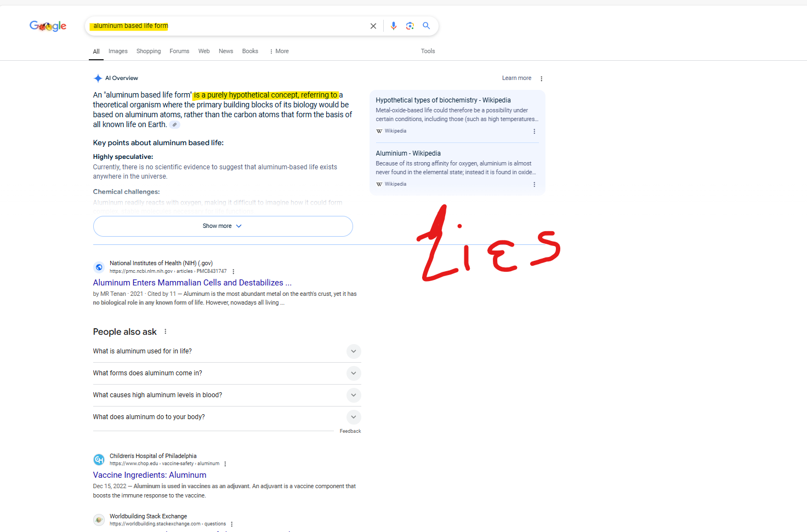Image resolution: width=807 pixels, height=532 pixels.
Task: Switch to the Shopping tab
Action: 149,51
